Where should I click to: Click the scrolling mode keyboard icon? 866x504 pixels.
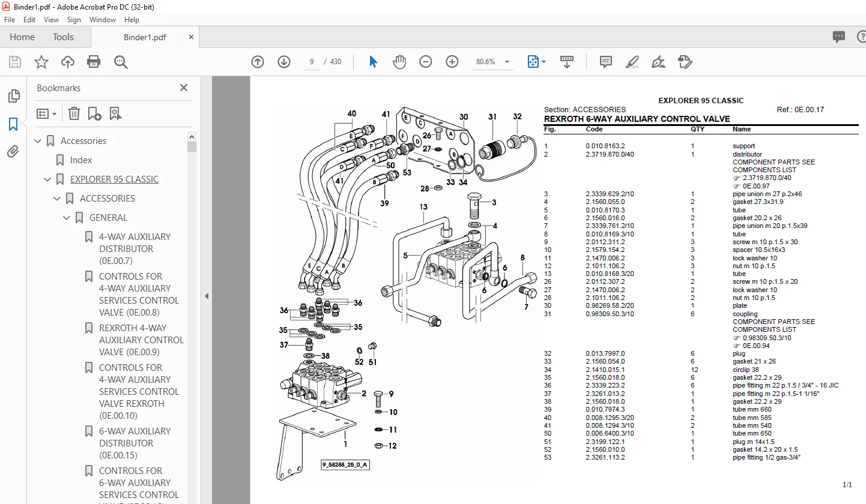(568, 62)
